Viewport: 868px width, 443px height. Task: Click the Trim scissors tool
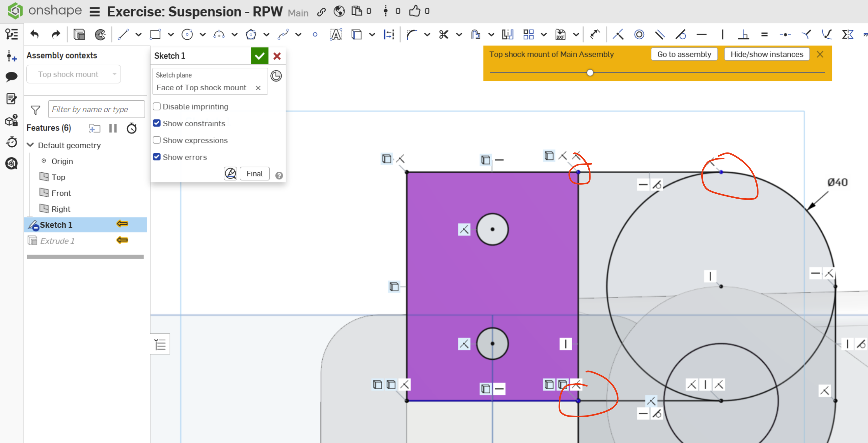pyautogui.click(x=444, y=34)
